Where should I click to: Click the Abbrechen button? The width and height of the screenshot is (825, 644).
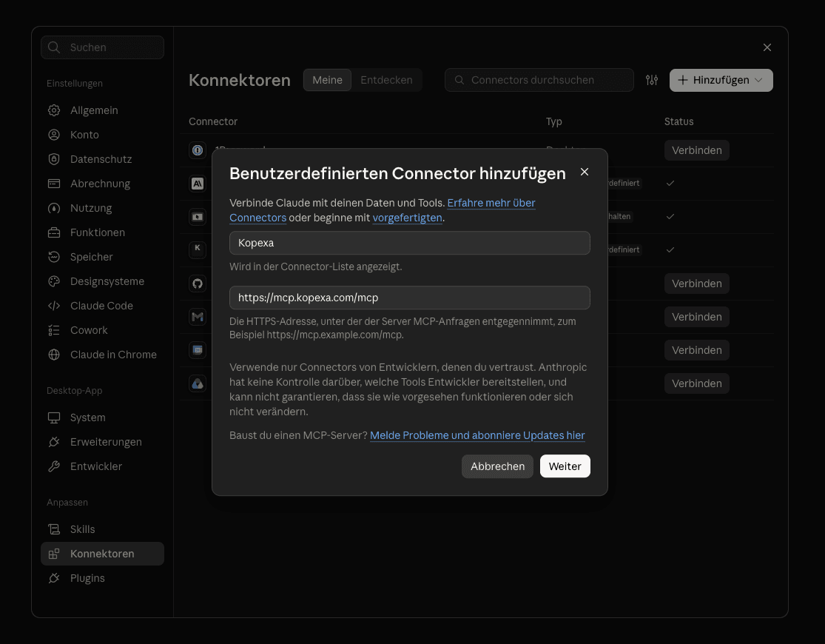click(497, 466)
